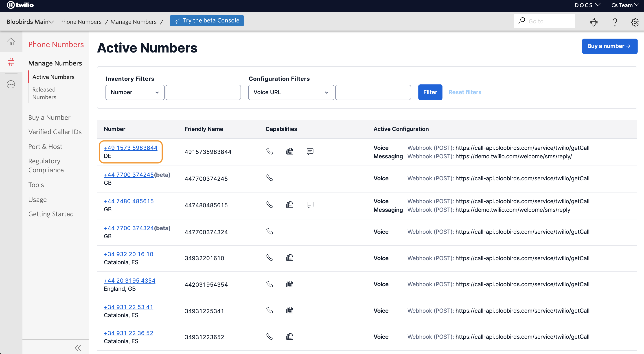Click voice icon in 447700374324 row
This screenshot has height=354, width=644.
tap(269, 231)
